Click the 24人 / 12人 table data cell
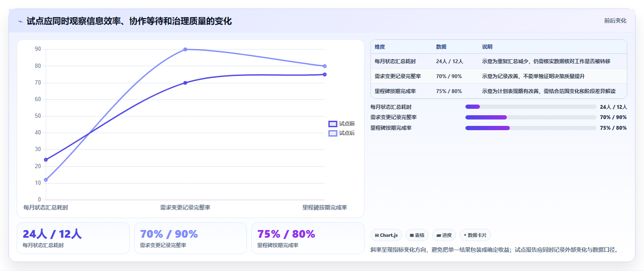 point(450,61)
